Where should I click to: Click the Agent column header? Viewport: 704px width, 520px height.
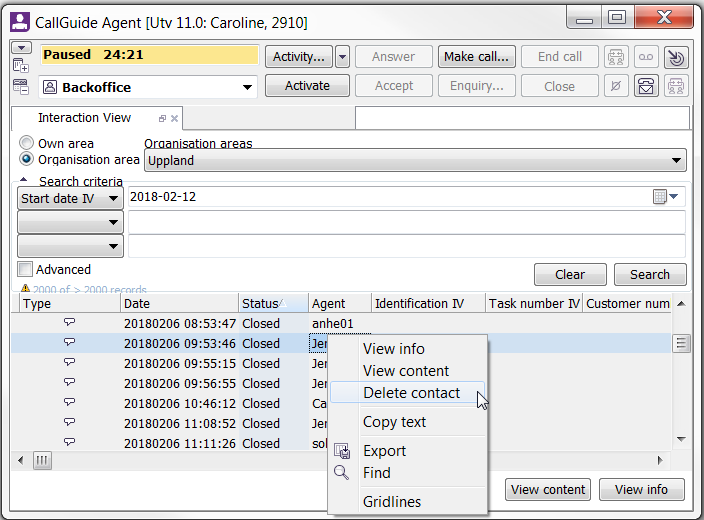point(340,304)
